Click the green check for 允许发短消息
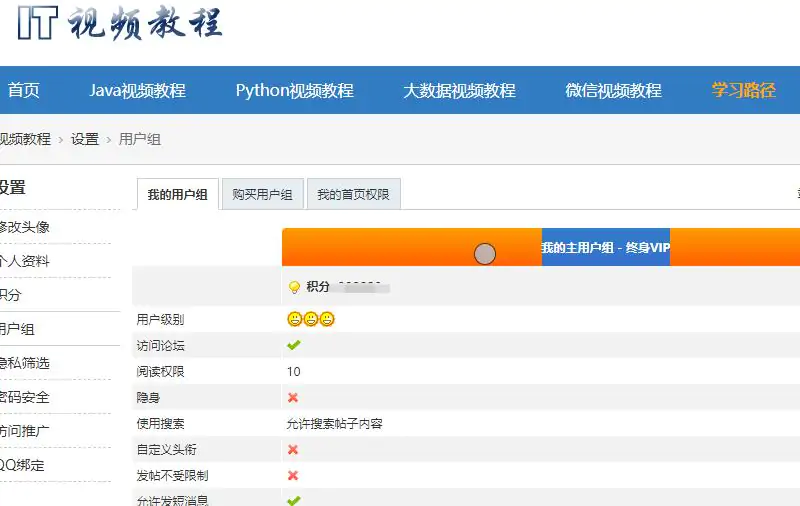The width and height of the screenshot is (800, 506). click(x=294, y=501)
